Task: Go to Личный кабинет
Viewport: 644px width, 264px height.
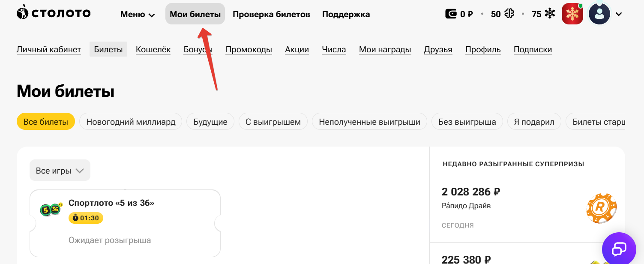Action: point(48,49)
